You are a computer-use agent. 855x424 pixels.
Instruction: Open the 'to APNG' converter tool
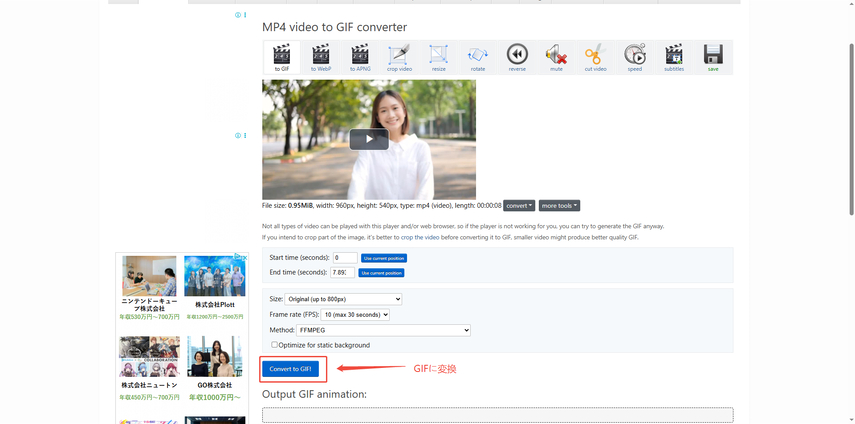tap(360, 57)
